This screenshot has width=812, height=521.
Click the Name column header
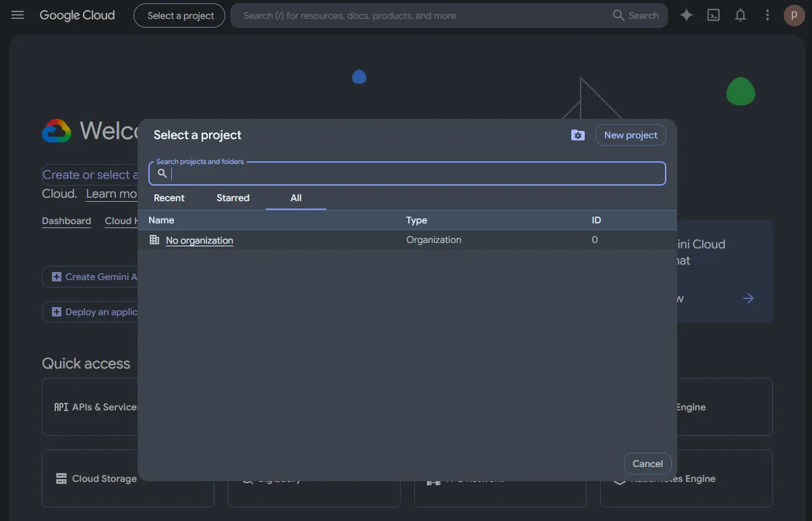pos(161,220)
